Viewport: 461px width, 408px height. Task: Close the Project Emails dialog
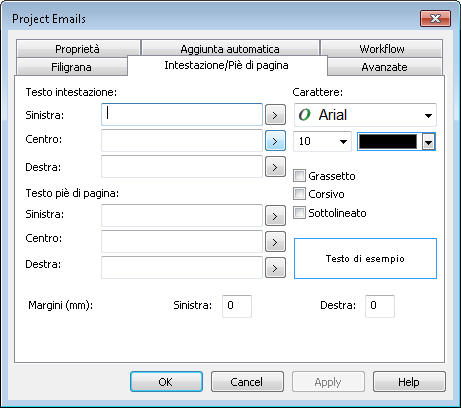point(435,18)
